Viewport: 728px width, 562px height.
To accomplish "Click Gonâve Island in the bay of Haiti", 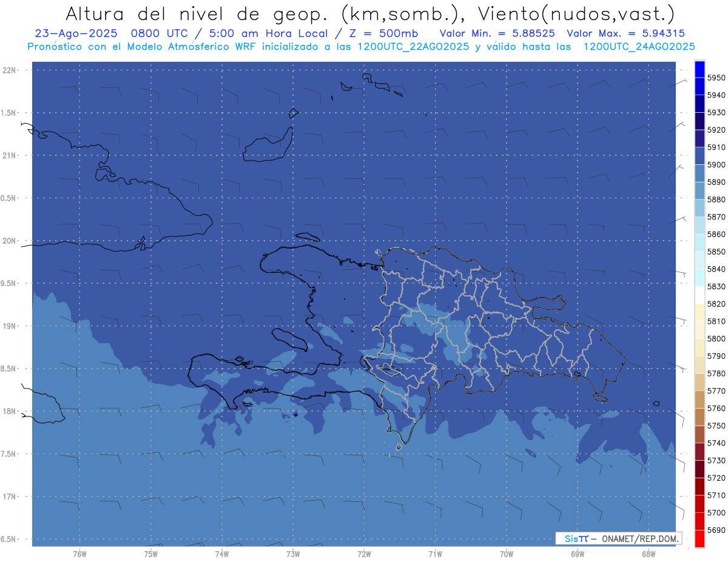I will pyautogui.click(x=290, y=338).
